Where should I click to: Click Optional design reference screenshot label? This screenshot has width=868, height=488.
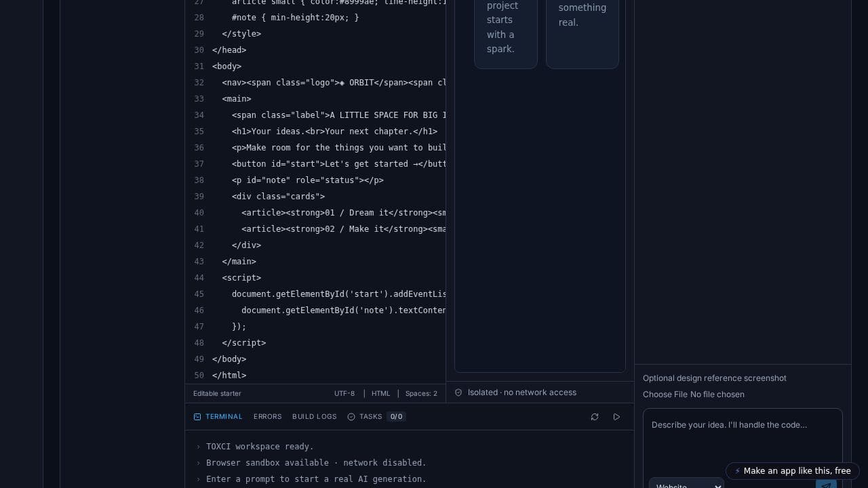(715, 378)
